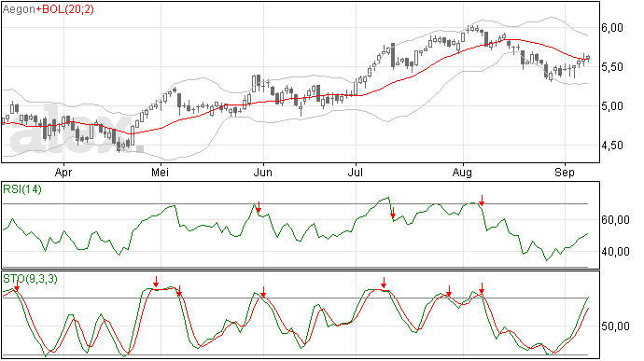Screen dimensions: 644x361
Task: Click the 5,00 price axis value
Action: point(612,106)
